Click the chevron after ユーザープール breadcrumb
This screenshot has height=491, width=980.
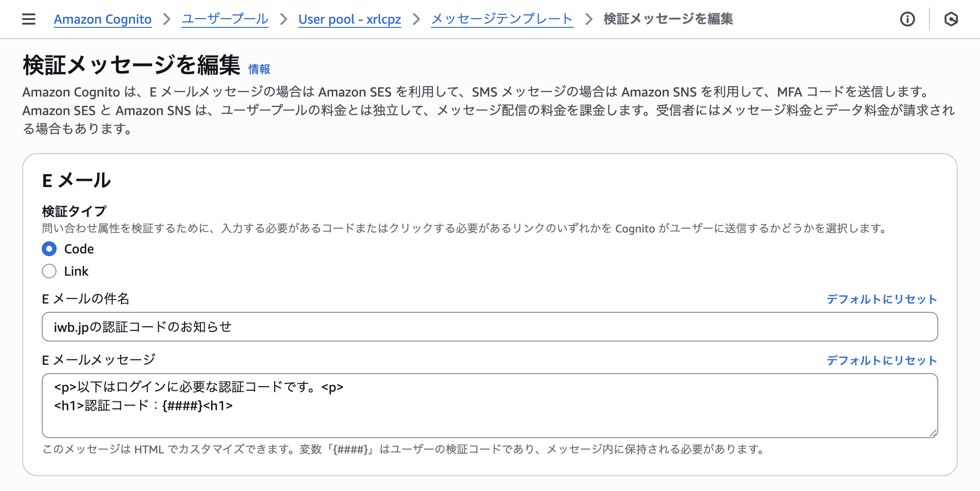coord(284,19)
